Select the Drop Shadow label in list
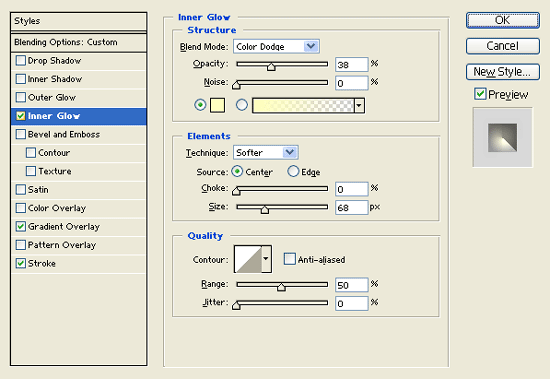Viewport: 550px width, 379px height. 54,61
